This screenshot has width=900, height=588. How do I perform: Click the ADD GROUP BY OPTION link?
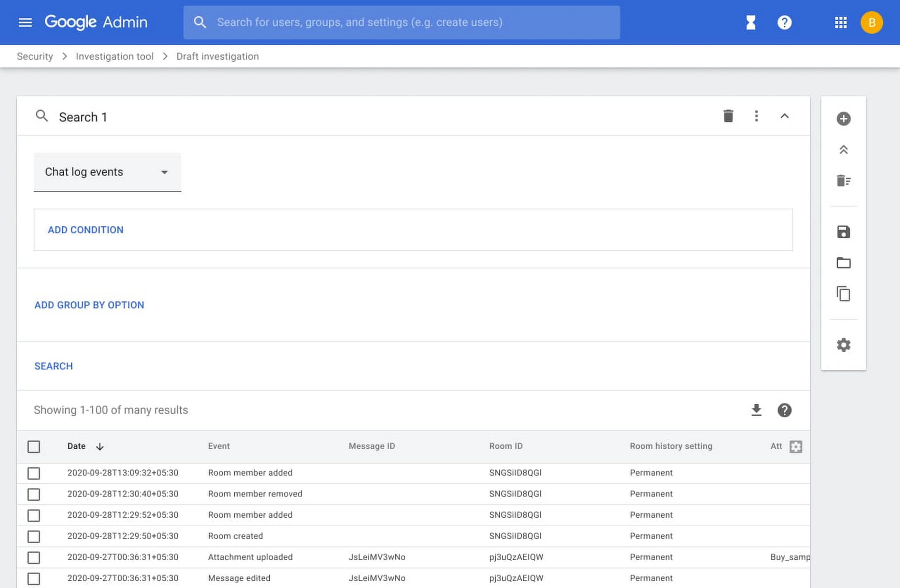(89, 304)
